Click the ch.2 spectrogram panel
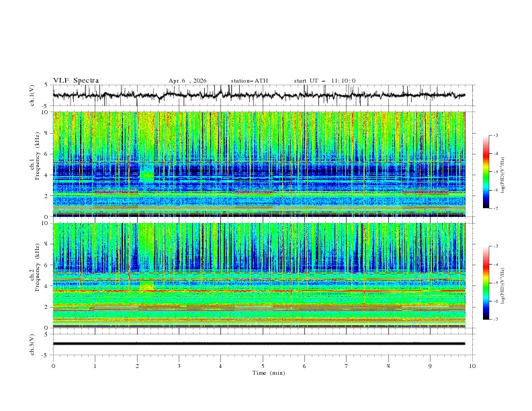 click(x=259, y=275)
